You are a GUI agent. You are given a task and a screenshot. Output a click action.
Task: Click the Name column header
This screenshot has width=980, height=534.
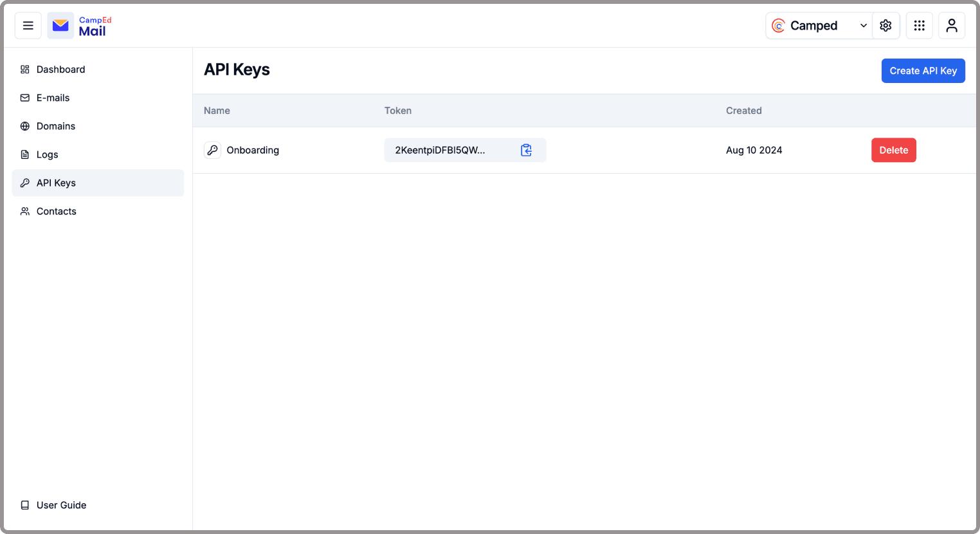pos(217,111)
